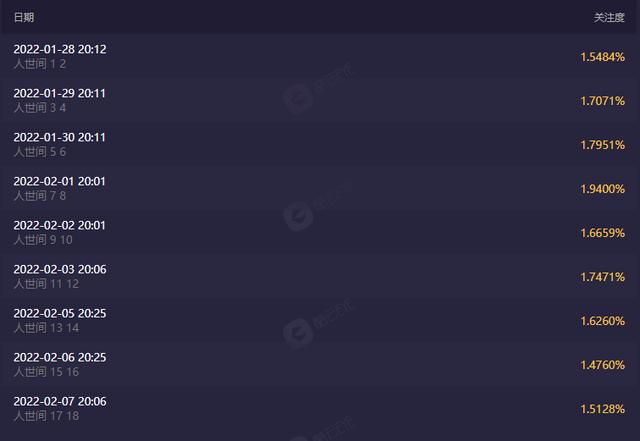
Task: Click the 1.7951% rating value
Action: (x=602, y=145)
